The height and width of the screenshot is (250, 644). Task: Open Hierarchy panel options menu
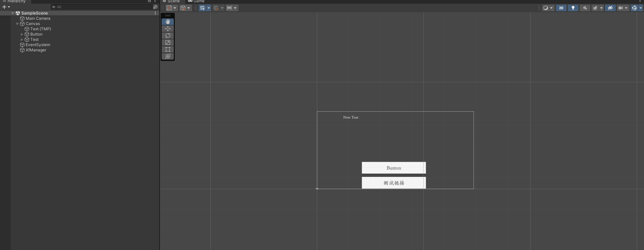155,1
